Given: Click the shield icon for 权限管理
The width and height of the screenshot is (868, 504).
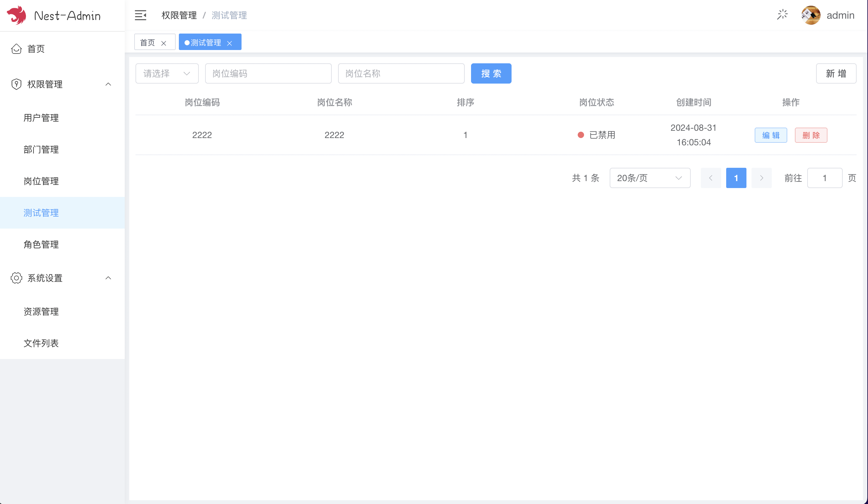Looking at the screenshot, I should click(16, 84).
